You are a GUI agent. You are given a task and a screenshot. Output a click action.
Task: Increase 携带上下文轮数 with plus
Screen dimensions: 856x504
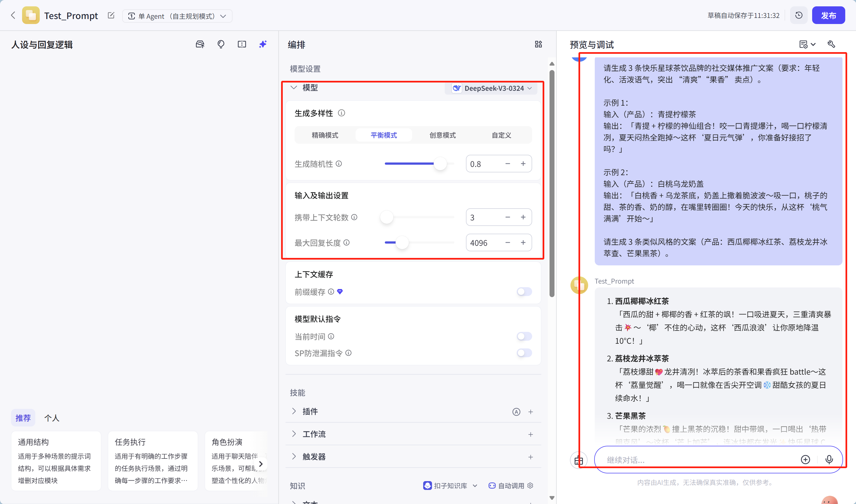pos(523,217)
